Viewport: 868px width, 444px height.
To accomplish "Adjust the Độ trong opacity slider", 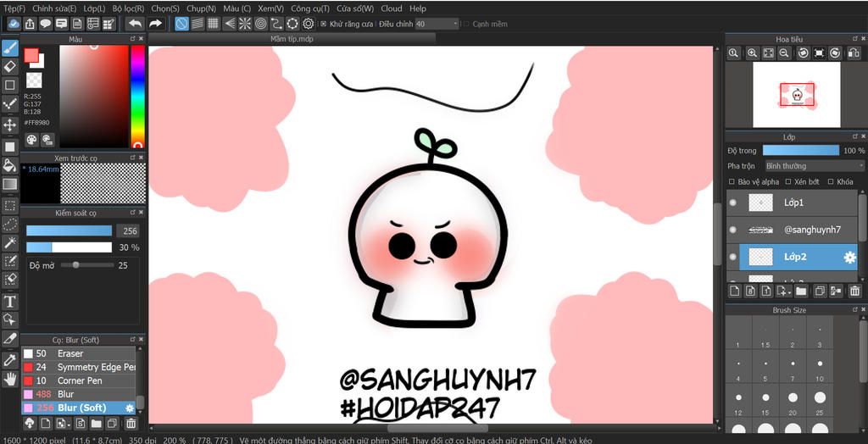I will [801, 150].
